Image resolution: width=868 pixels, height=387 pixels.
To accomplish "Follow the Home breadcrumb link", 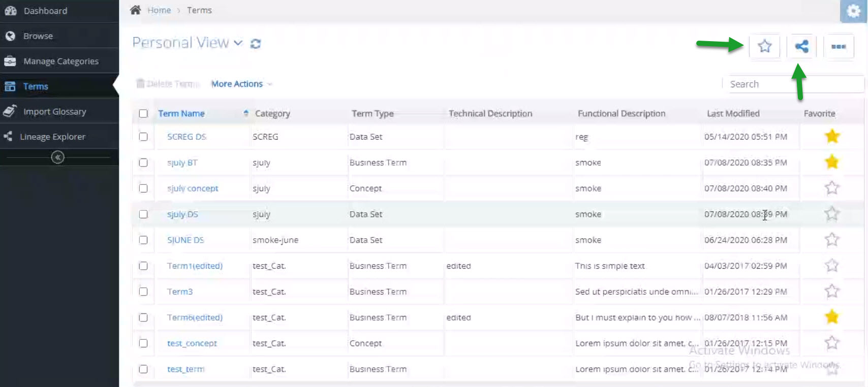I will 159,10.
